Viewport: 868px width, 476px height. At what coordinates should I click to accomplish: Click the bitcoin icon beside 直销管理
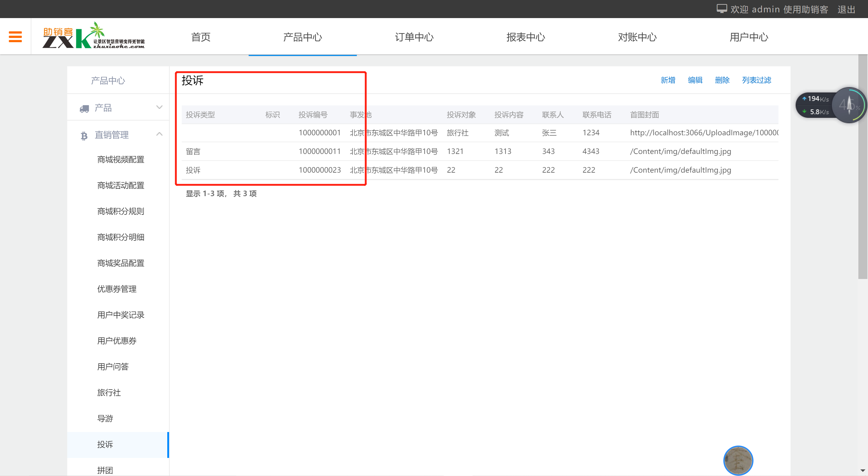(84, 136)
